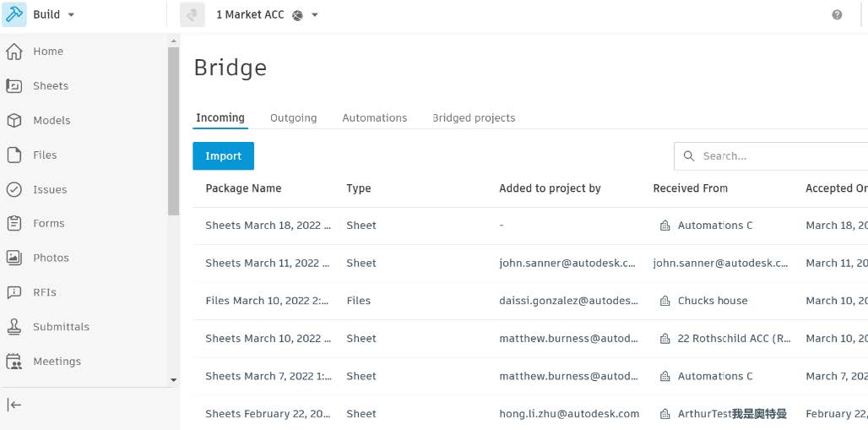Switch to the Bridged projects tab

click(474, 118)
